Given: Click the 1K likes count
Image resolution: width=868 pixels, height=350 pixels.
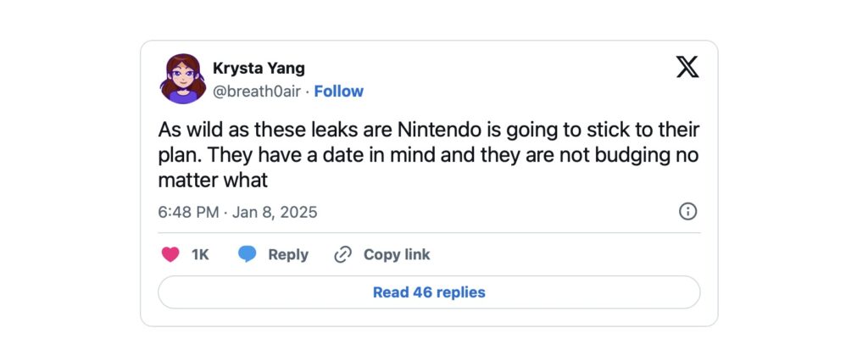Looking at the screenshot, I should [x=200, y=254].
